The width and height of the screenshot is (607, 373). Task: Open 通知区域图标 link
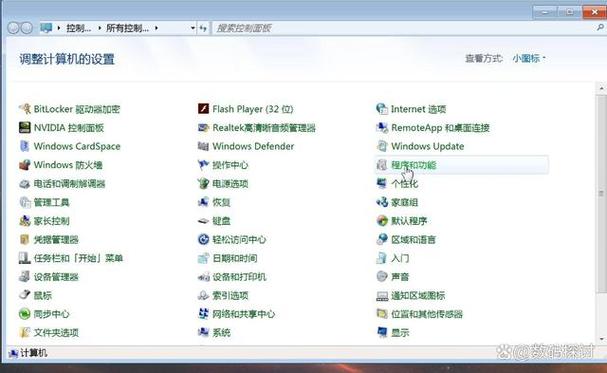[x=418, y=295]
